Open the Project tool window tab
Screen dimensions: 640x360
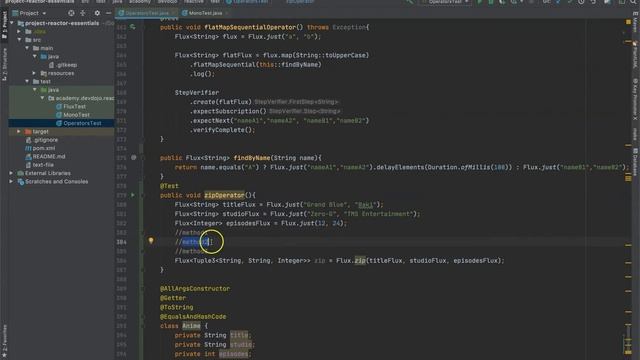point(4,25)
